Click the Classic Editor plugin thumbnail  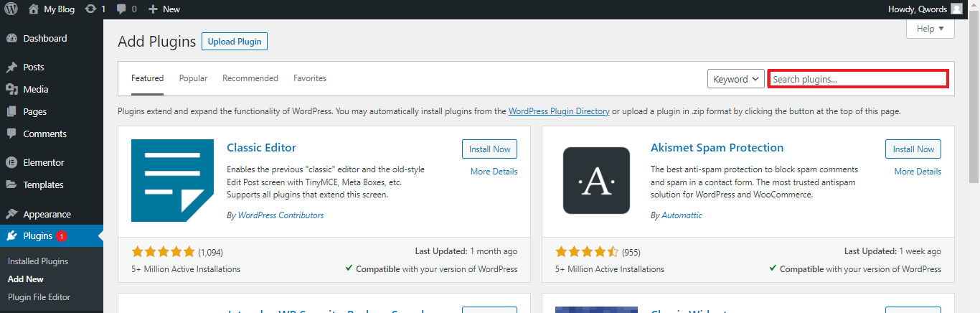coord(172,180)
